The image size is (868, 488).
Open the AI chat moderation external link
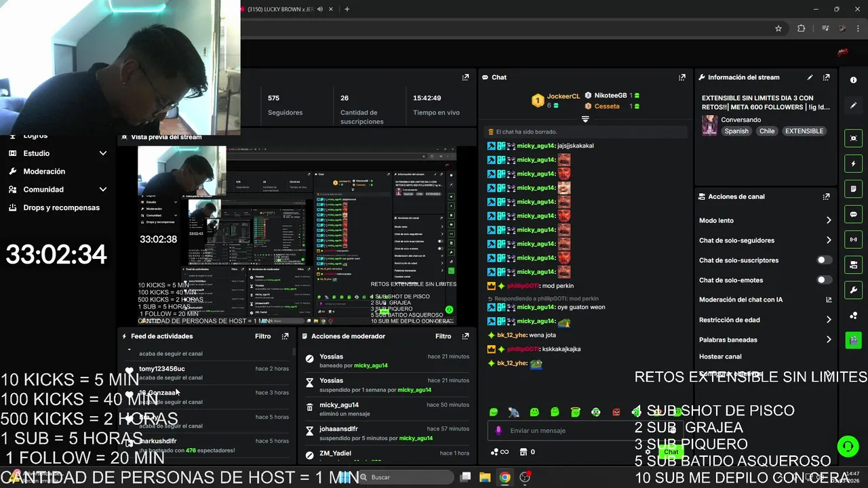click(x=828, y=300)
